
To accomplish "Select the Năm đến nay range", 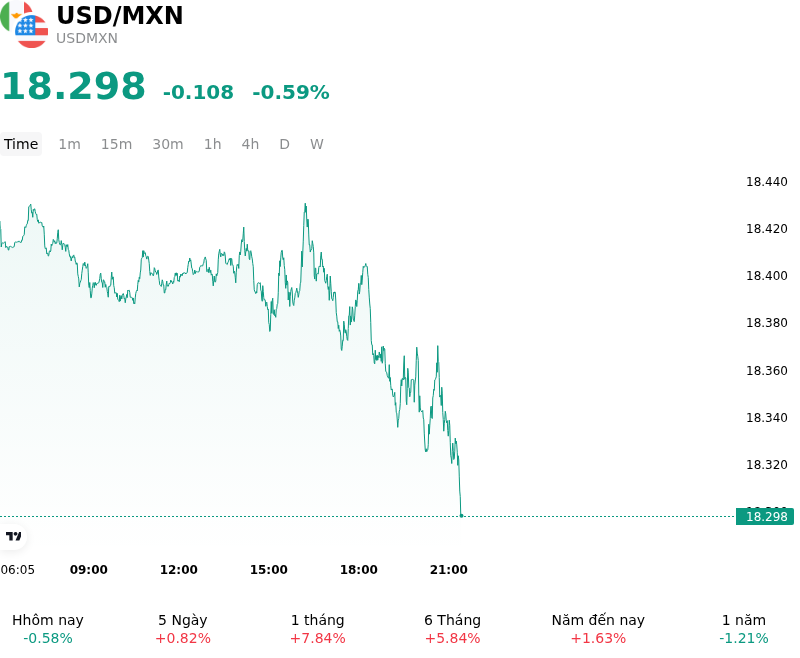I will (598, 628).
